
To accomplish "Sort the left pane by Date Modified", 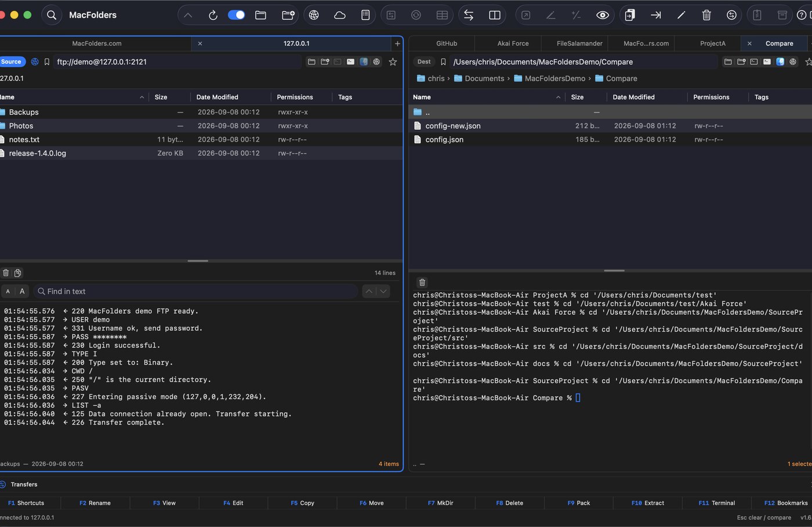I will coord(217,97).
